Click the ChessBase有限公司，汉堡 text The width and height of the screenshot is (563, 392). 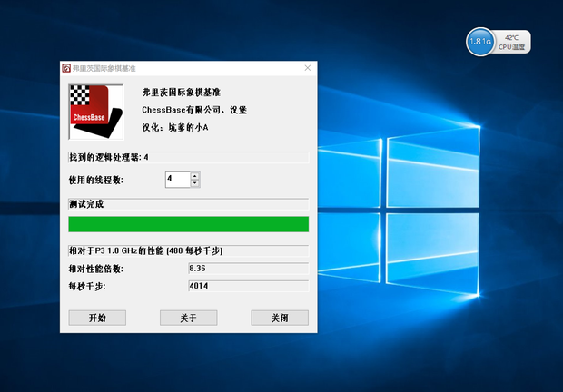click(194, 110)
